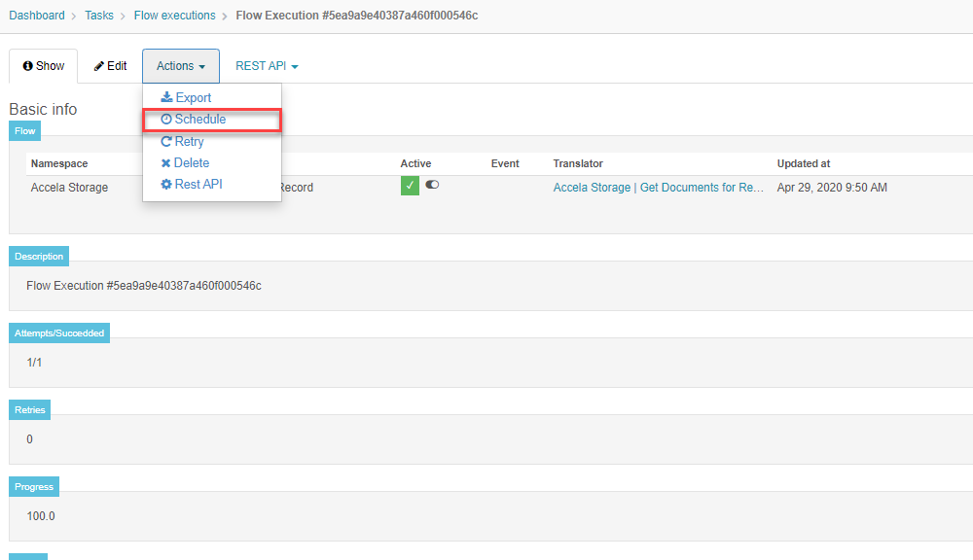Click the Namespace column header
The image size is (973, 560).
59,163
